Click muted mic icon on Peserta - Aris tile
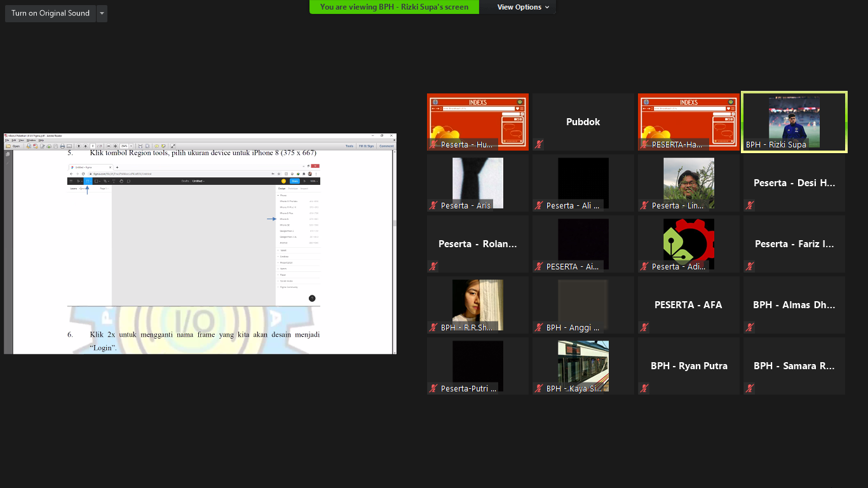This screenshot has width=868, height=488. (433, 205)
